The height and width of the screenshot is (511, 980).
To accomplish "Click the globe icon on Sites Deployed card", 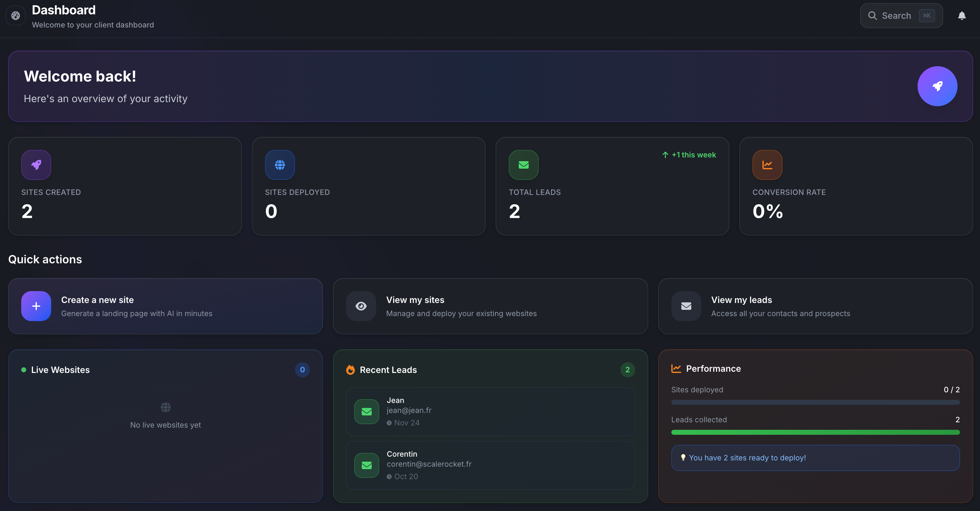I will [x=280, y=165].
